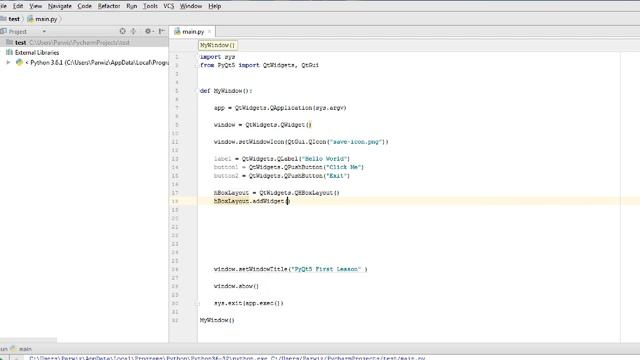The height and width of the screenshot is (360, 640).
Task: Close the main.py editor tab
Action: click(x=209, y=31)
